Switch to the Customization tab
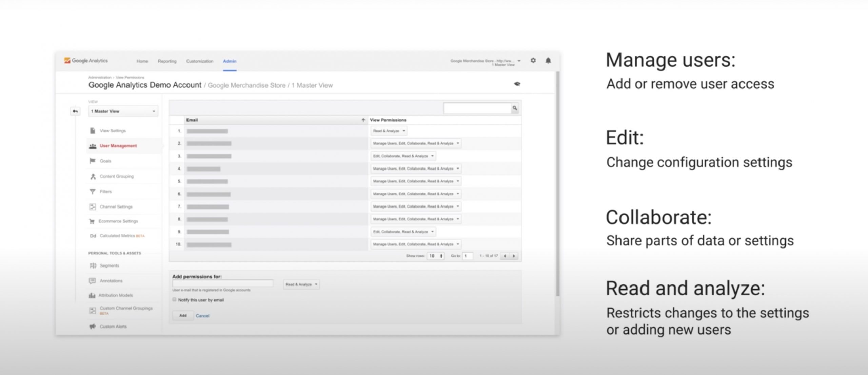868x375 pixels. coord(200,61)
